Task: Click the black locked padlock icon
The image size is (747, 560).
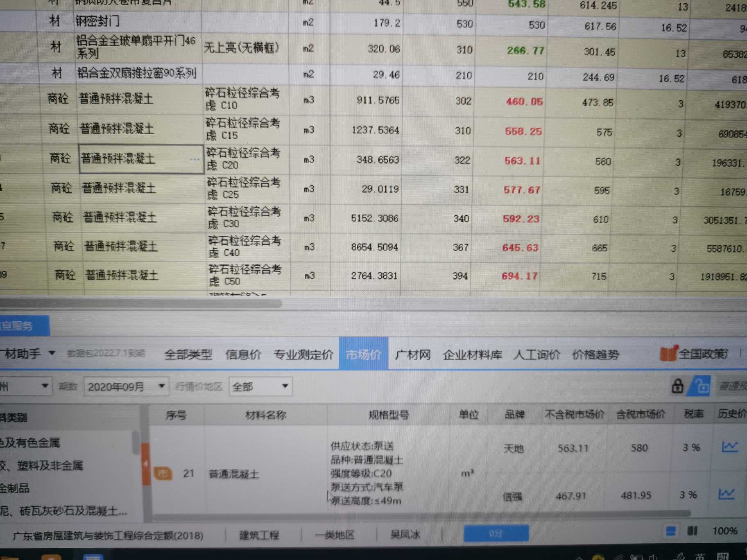Action: (x=677, y=386)
